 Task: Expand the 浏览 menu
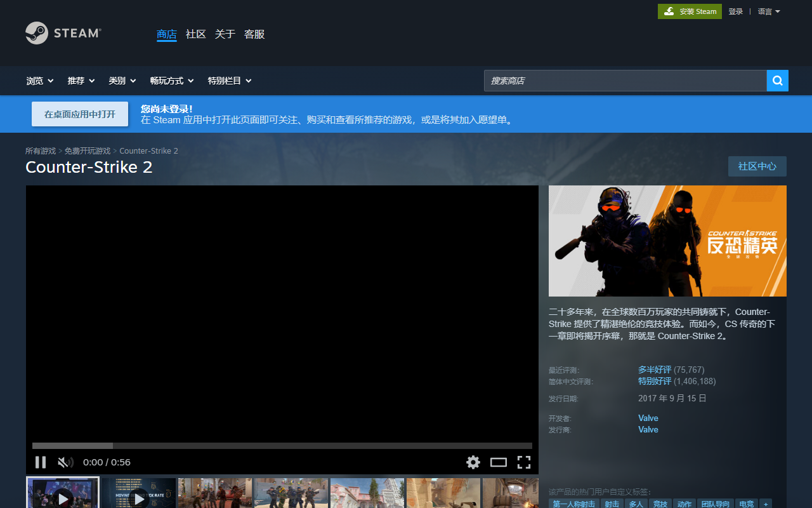(40, 81)
